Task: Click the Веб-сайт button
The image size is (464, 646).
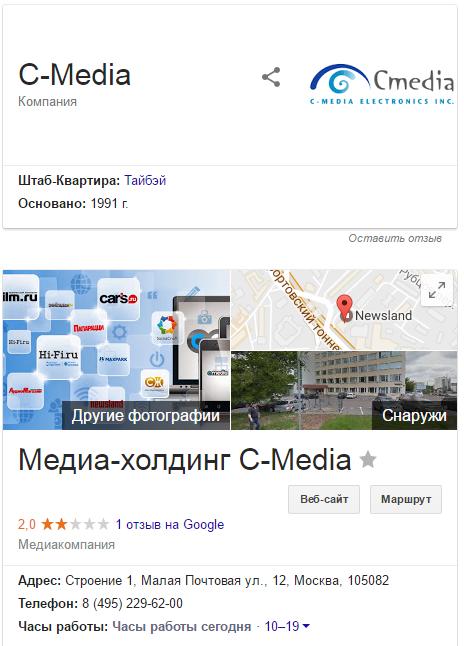Action: tap(324, 499)
